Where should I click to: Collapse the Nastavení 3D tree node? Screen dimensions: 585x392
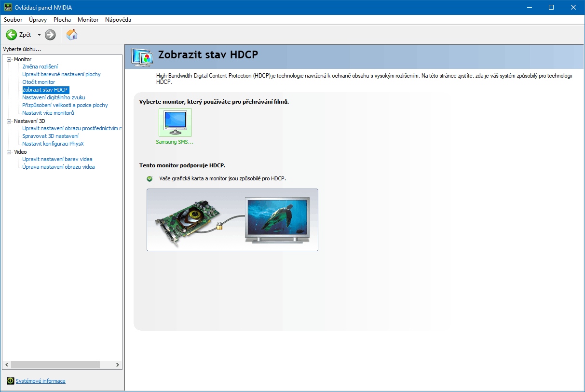9,121
